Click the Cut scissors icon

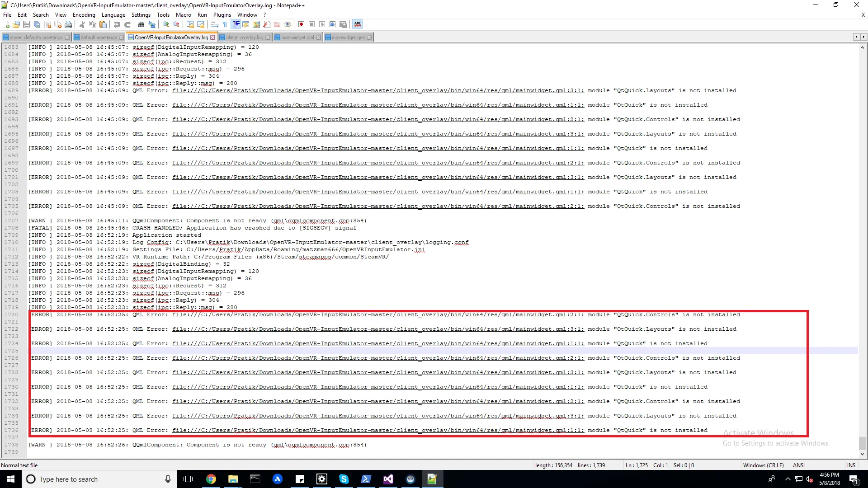pos(82,24)
